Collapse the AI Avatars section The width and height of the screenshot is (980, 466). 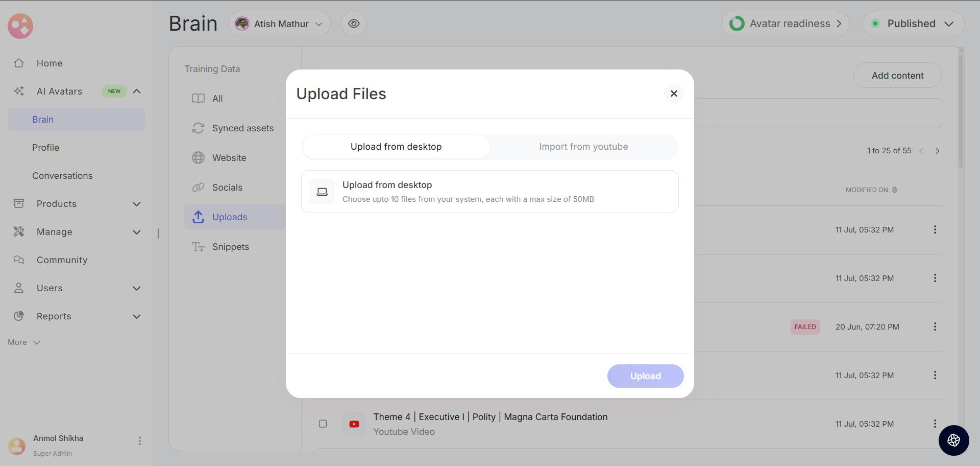(137, 91)
